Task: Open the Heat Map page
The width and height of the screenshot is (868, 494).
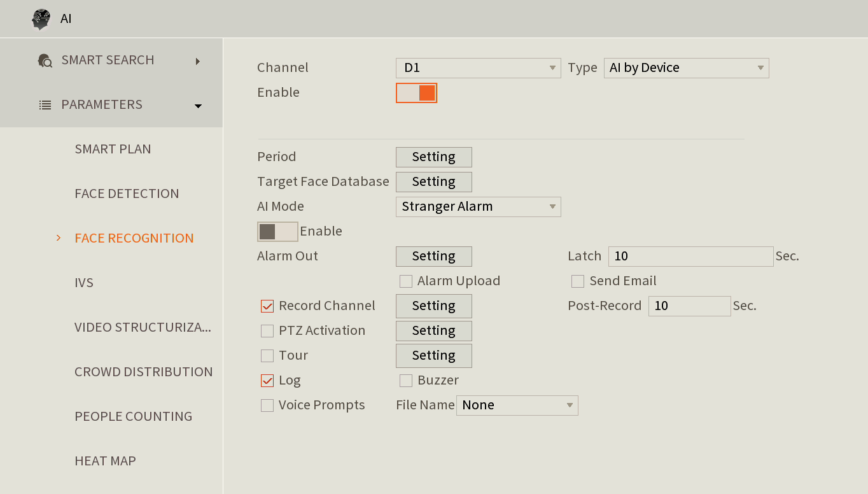Action: point(105,461)
